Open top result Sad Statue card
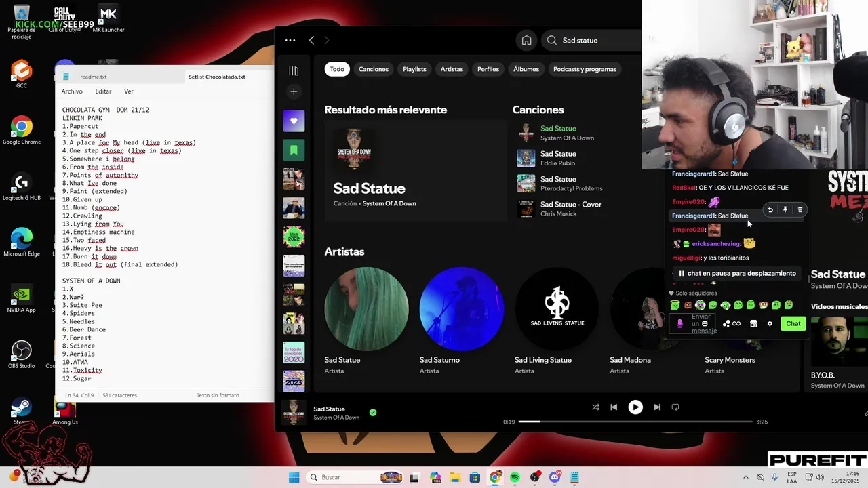 [416, 171]
